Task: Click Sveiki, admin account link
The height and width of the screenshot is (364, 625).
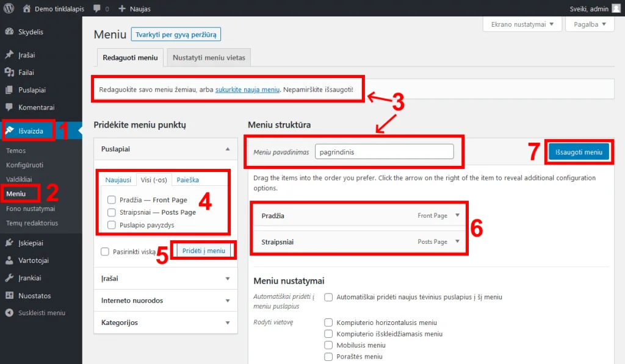Action: pos(589,9)
